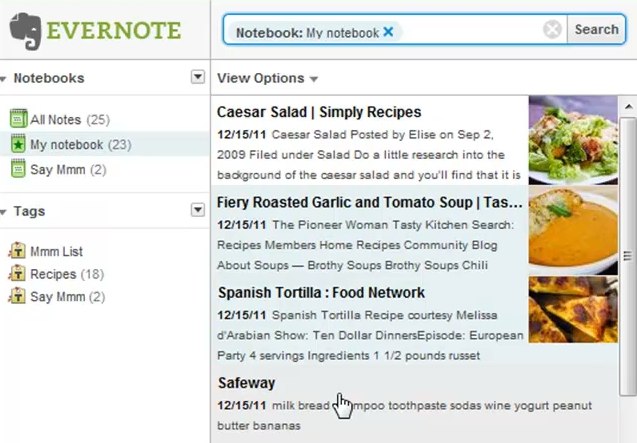Select All Notes (25)
This screenshot has width=637, height=443.
click(70, 120)
